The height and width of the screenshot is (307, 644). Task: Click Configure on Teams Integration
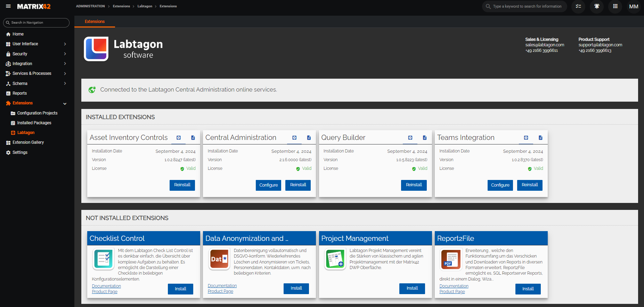point(500,185)
